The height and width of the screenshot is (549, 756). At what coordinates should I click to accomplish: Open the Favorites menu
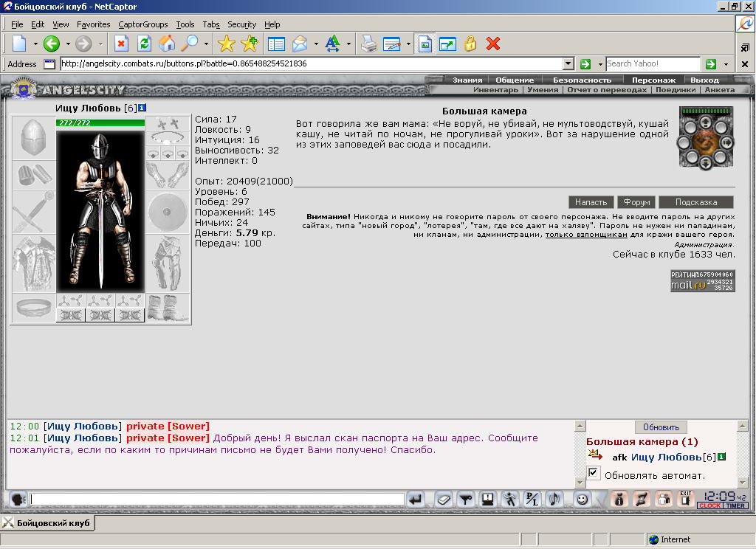click(x=94, y=24)
